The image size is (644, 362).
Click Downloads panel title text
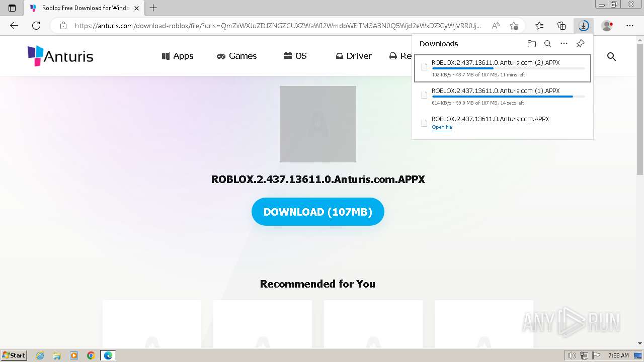pos(439,44)
